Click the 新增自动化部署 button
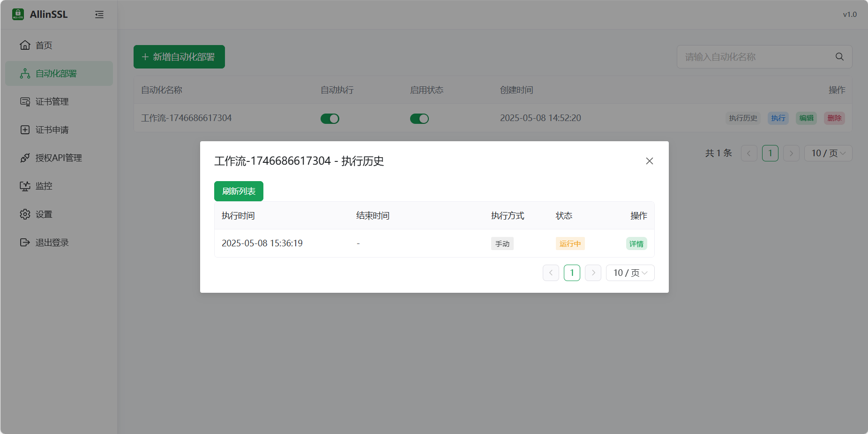The width and height of the screenshot is (868, 434). tap(179, 56)
